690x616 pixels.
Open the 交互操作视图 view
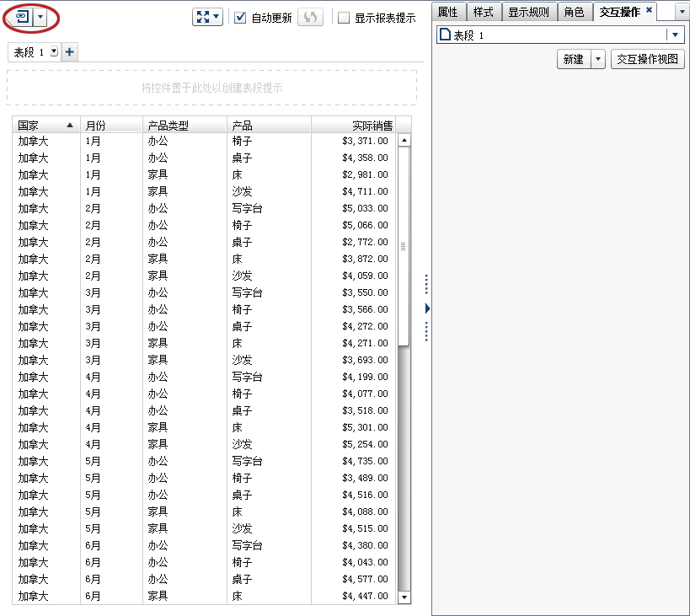pos(649,59)
